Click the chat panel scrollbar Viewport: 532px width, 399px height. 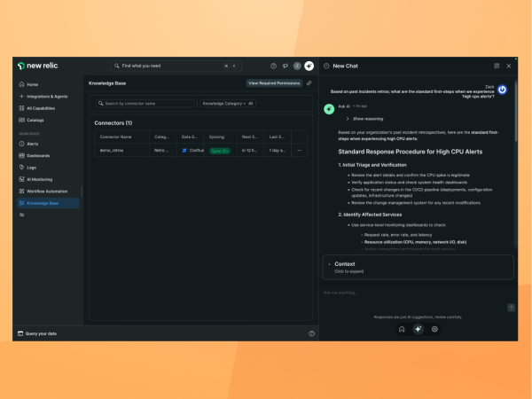coord(516,110)
